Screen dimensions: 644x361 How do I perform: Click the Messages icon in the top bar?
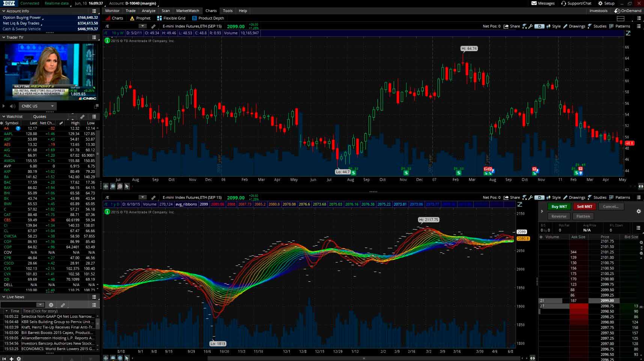533,3
